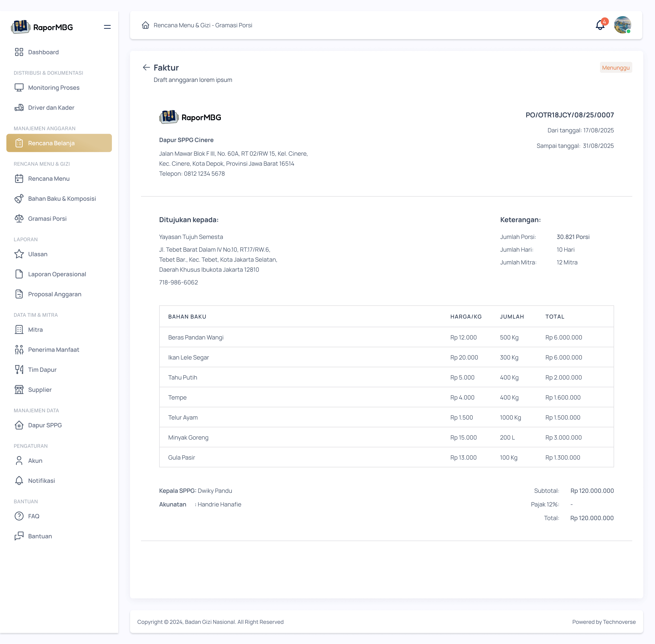Click the Ulasan star icon

coord(19,254)
